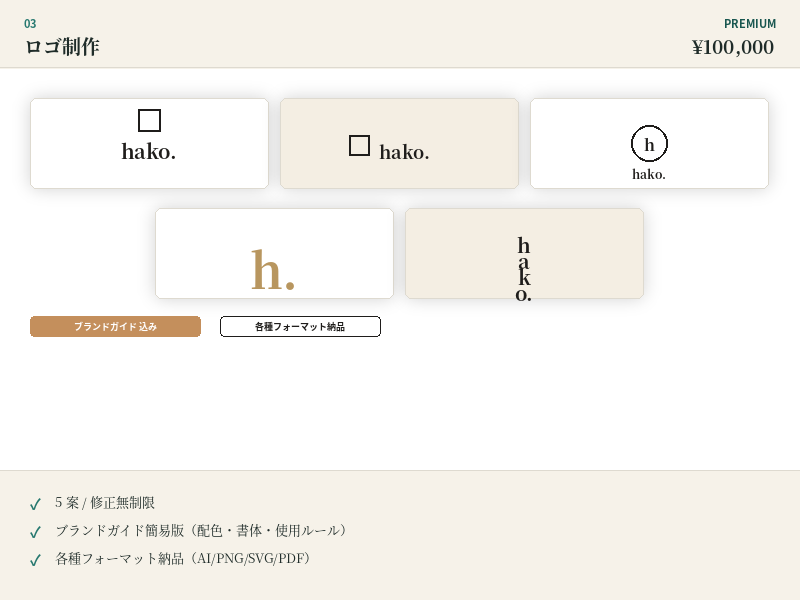The image size is (800, 600).
Task: Click the checkmark beside ブランドガイド簡易版
Action: (35, 532)
